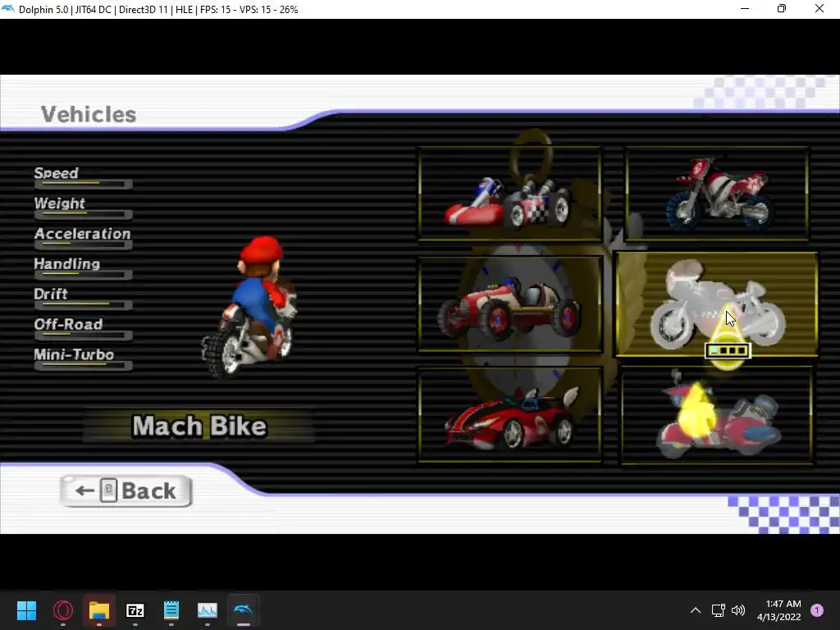
Task: Open the Notepad taskbar icon
Action: 171,610
